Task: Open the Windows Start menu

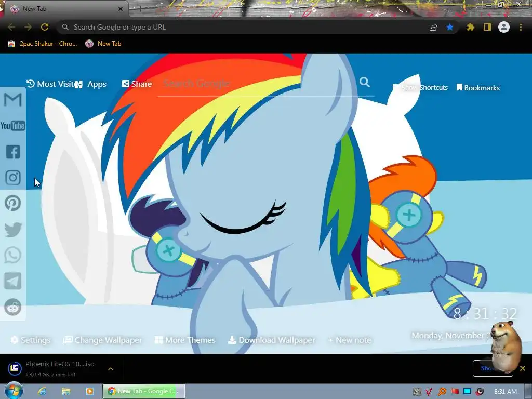Action: tap(13, 391)
